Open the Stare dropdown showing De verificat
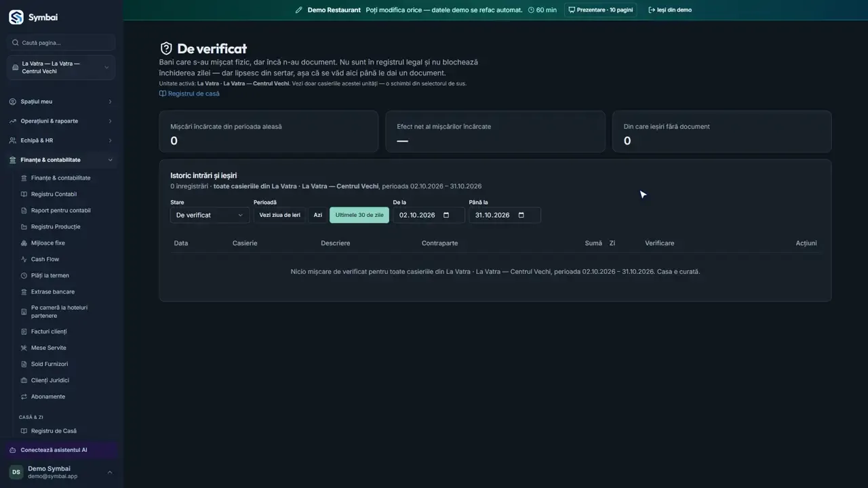 pos(210,216)
